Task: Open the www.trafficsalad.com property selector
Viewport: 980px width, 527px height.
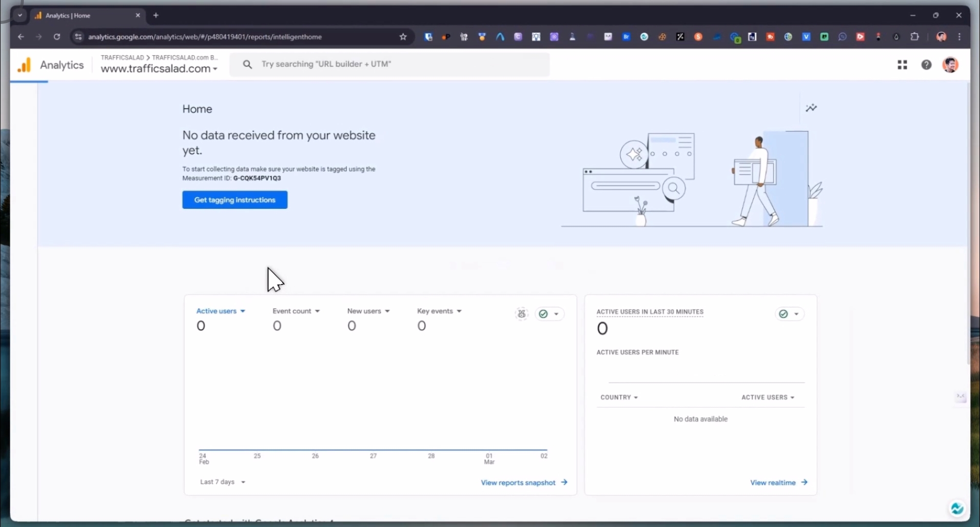Action: pyautogui.click(x=159, y=69)
